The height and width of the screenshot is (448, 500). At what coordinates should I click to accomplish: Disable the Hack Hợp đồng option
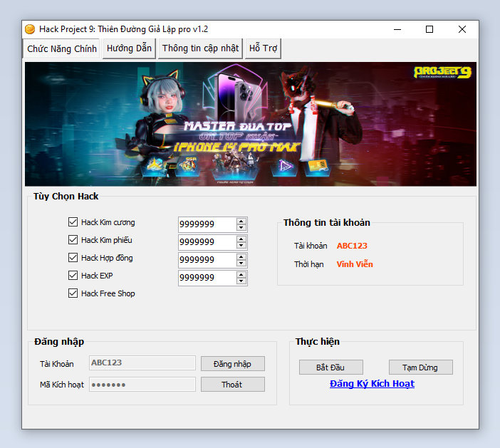click(x=73, y=258)
